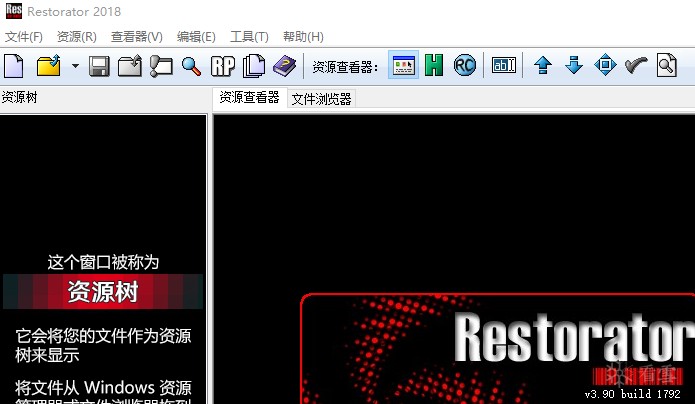Click the v3.90 build 1792 version text
The image size is (695, 404).
[x=632, y=393]
